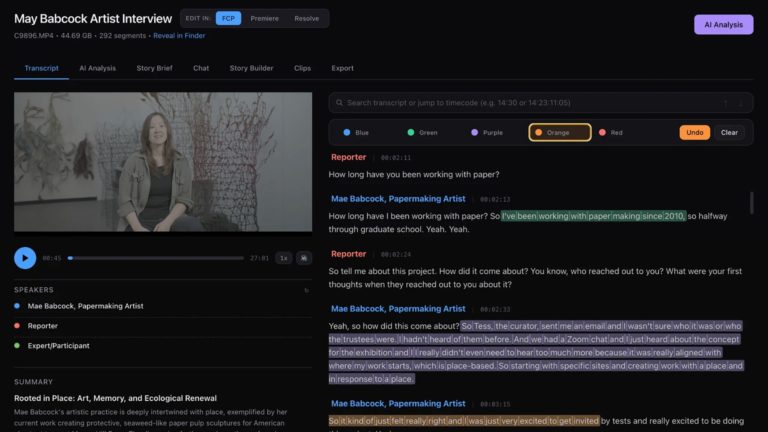This screenshot has width=768, height=432.
Task: Open the AI Analysis purple button
Action: click(723, 24)
